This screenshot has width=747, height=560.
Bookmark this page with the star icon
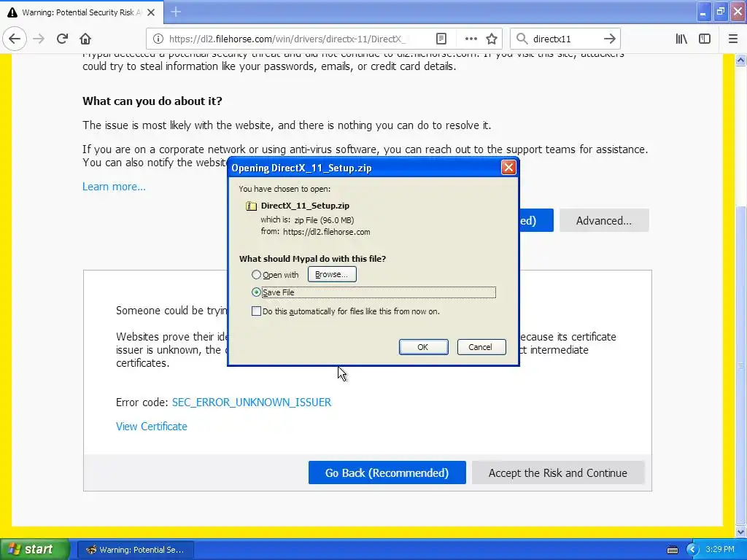(x=492, y=39)
